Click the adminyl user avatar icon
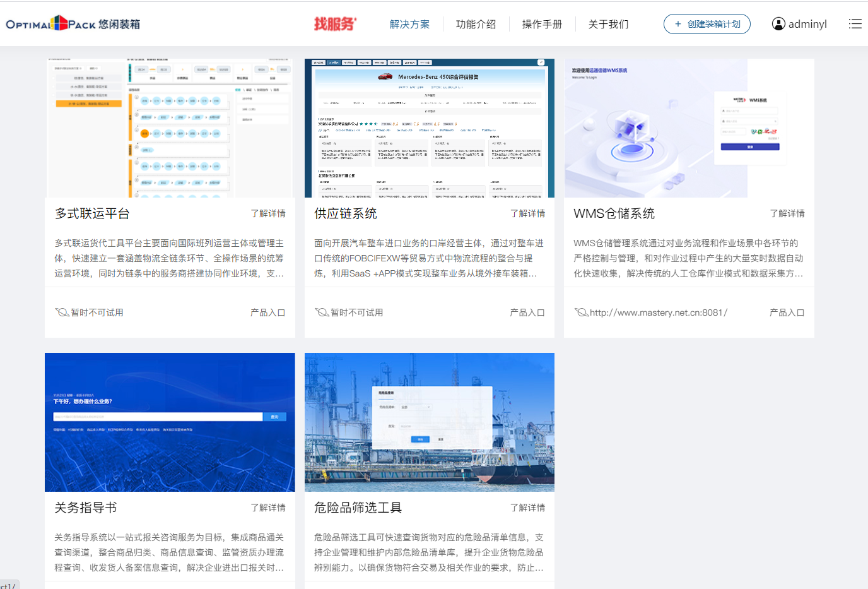This screenshot has width=868, height=589. 778,24
